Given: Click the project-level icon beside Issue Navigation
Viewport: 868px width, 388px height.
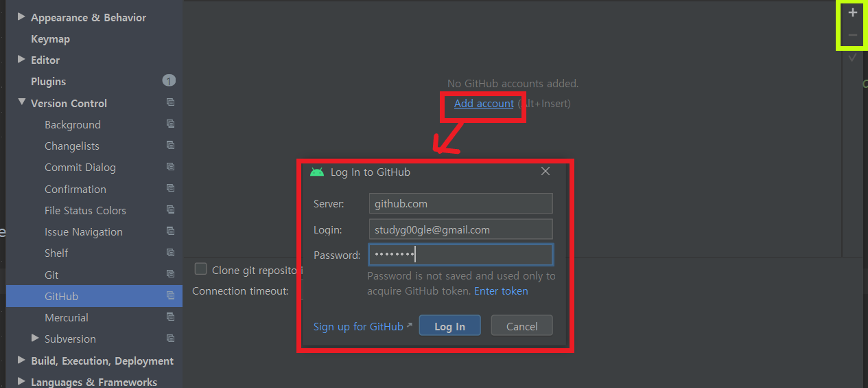Looking at the screenshot, I should [170, 231].
